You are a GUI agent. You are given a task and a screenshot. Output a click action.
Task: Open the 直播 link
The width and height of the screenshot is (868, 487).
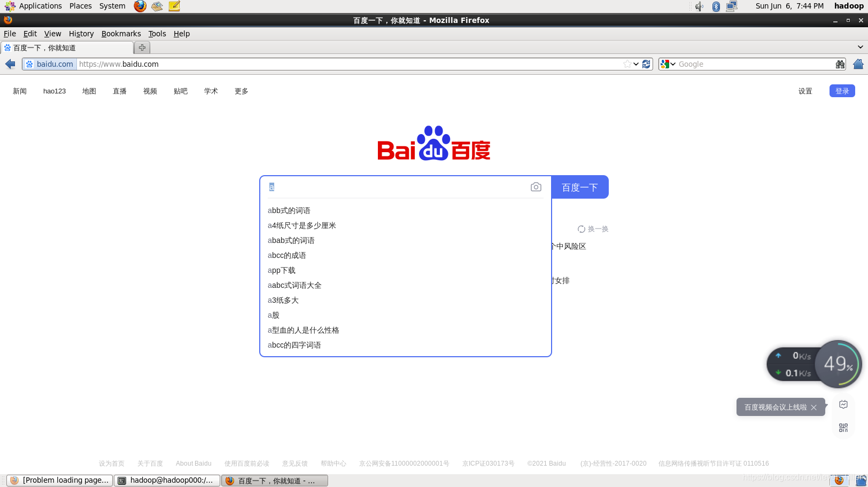120,91
